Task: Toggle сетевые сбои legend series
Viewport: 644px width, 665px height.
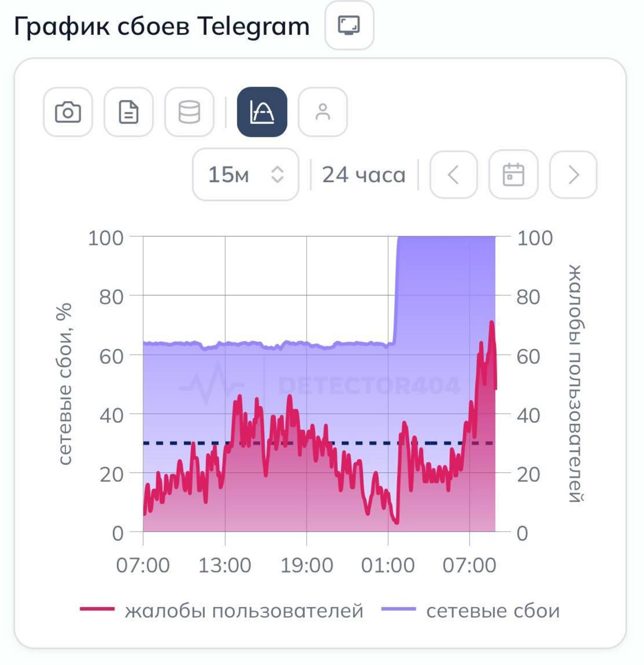Action: 492,611
